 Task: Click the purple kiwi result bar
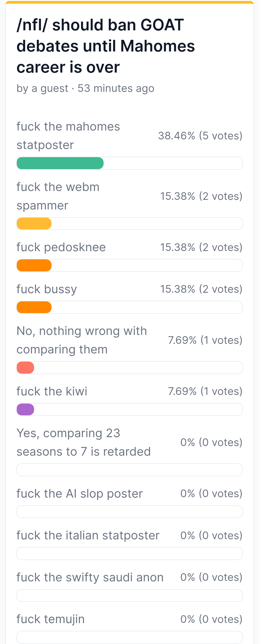(x=25, y=410)
